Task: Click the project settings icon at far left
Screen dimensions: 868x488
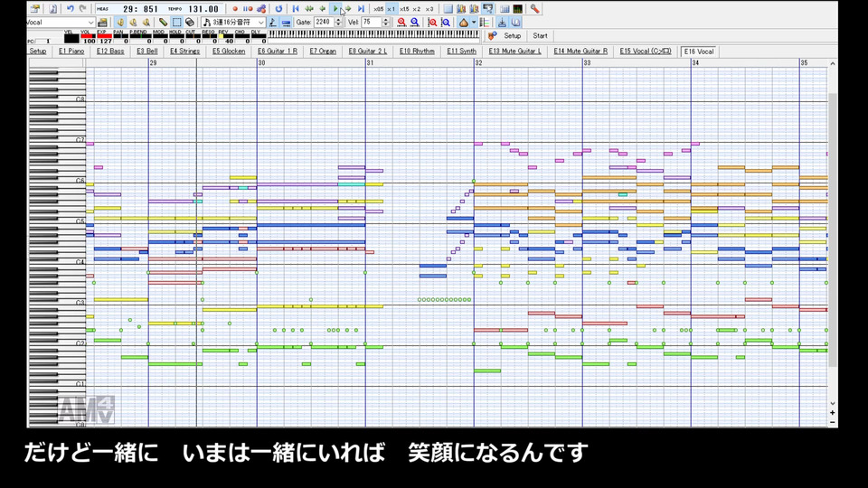Action: coord(35,9)
